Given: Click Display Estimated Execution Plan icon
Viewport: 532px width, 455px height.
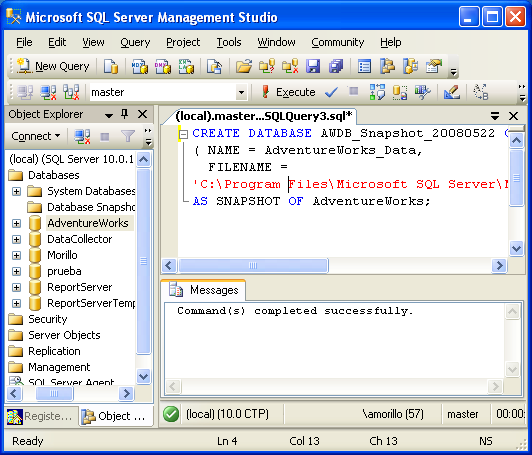Looking at the screenshot, I should point(377,92).
